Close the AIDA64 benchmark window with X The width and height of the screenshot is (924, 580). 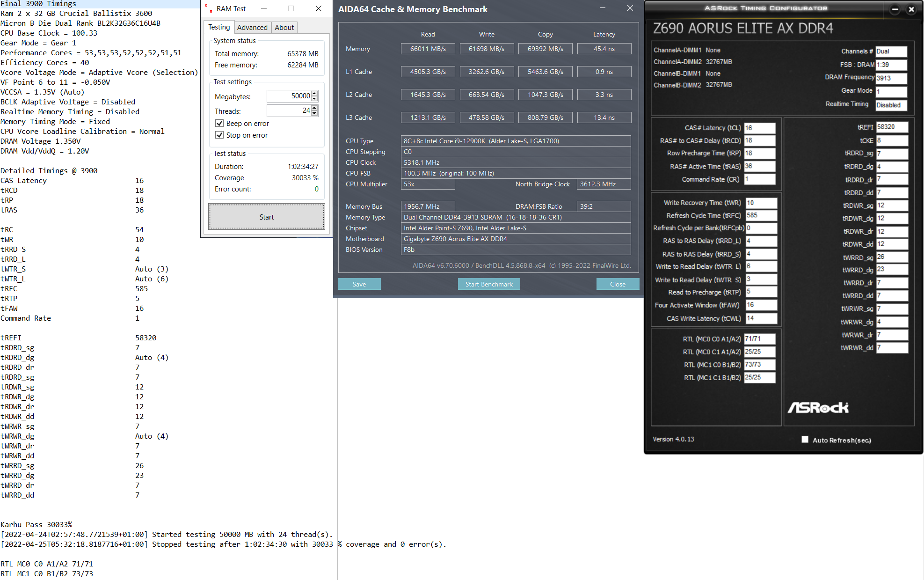click(x=630, y=8)
